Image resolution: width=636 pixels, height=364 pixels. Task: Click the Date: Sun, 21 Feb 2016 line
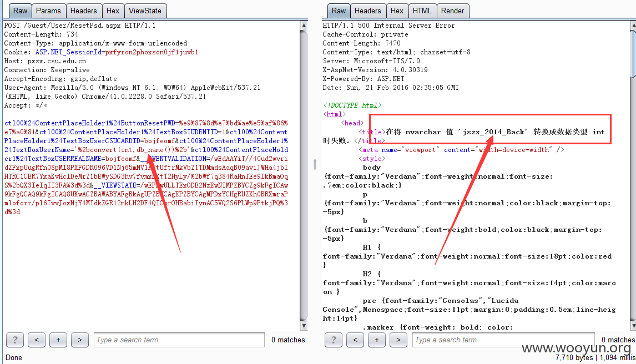coord(390,88)
